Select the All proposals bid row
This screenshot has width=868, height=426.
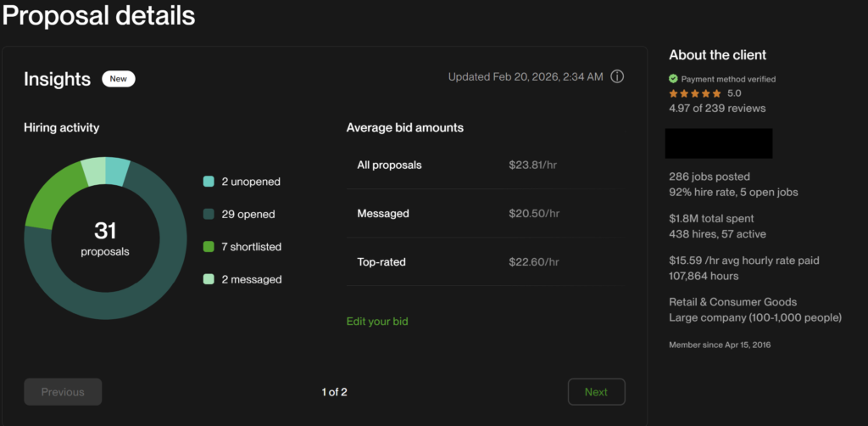point(485,165)
